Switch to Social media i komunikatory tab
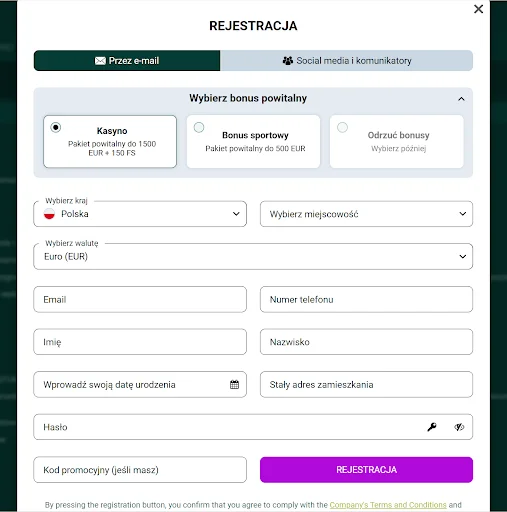Viewport: 507px width, 512px height. 346,61
